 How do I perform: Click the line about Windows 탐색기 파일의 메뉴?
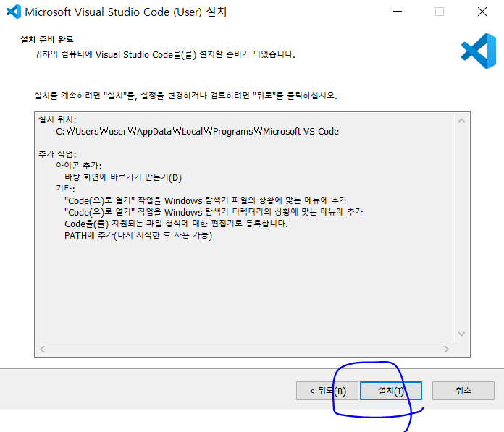pos(206,200)
